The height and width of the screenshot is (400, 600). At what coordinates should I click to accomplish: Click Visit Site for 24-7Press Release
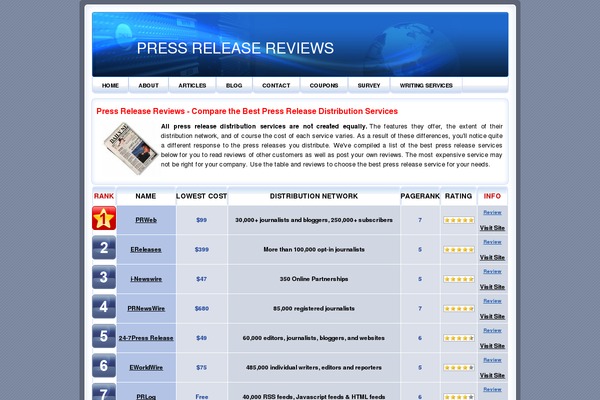492,346
